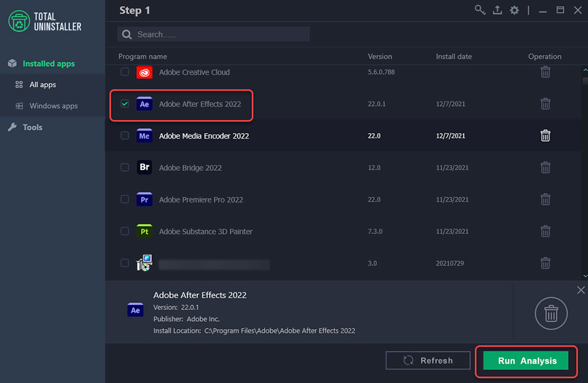
Task: Select Windows apps in sidebar
Action: point(54,106)
